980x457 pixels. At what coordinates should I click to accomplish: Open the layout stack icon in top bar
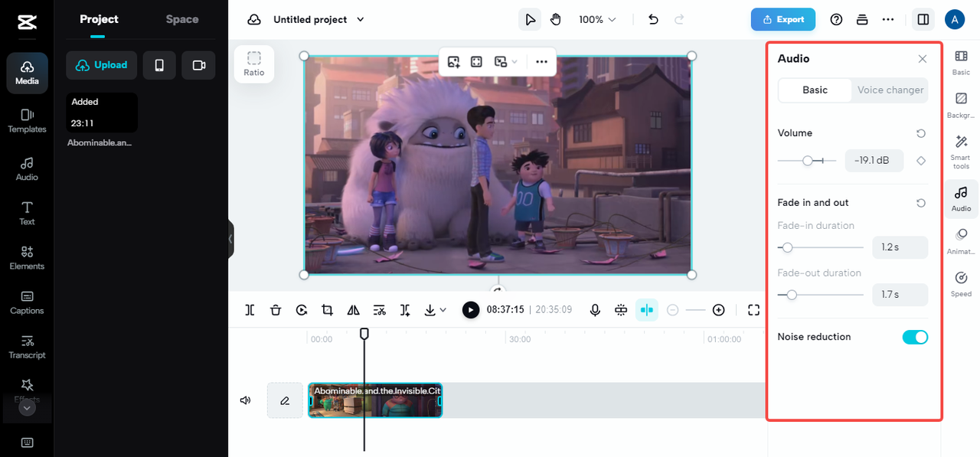pyautogui.click(x=862, y=19)
